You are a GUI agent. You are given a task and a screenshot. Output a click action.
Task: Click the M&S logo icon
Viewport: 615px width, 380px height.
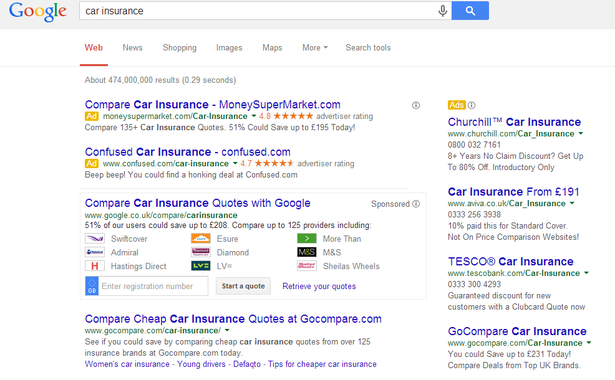click(x=307, y=252)
